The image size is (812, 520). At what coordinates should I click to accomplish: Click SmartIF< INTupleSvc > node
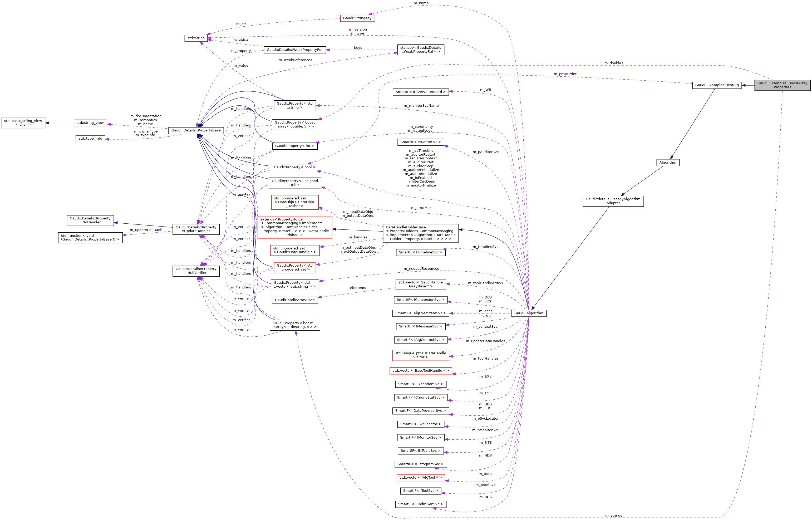[x=421, y=451]
